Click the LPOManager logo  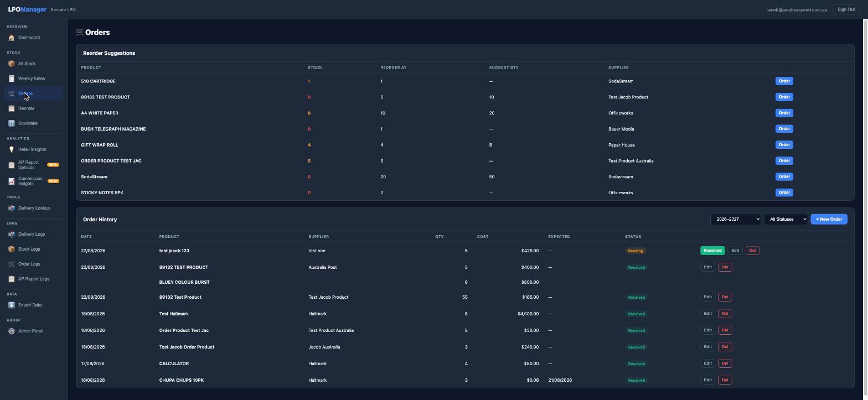point(27,9)
